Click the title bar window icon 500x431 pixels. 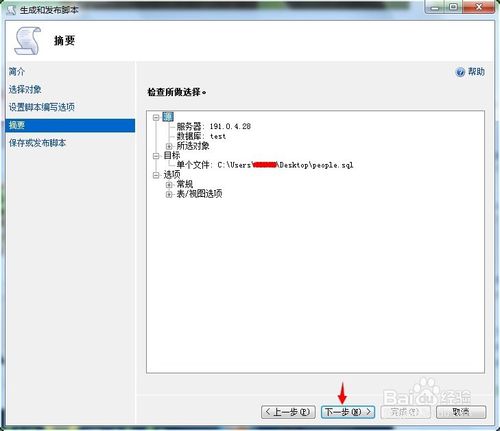coord(11,10)
